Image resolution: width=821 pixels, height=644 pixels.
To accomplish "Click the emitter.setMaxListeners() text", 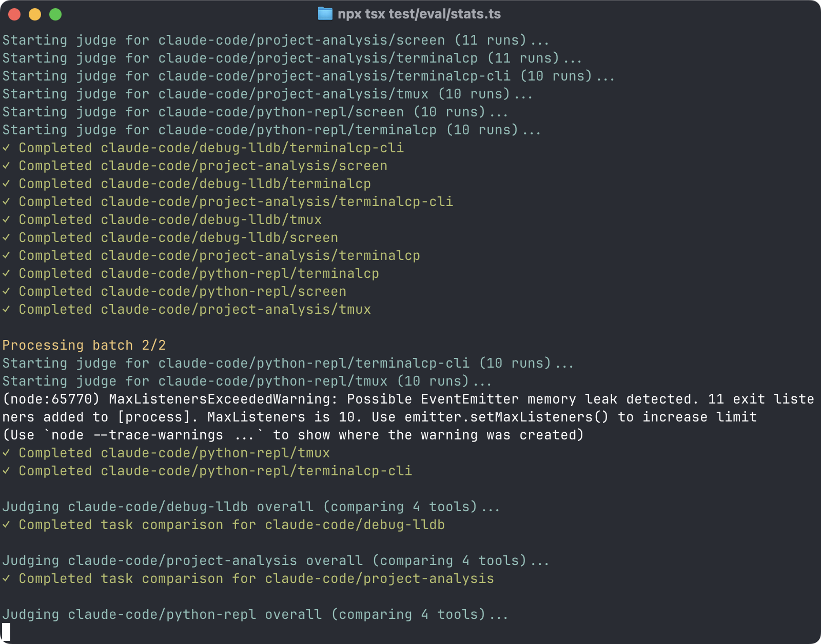I will [506, 417].
